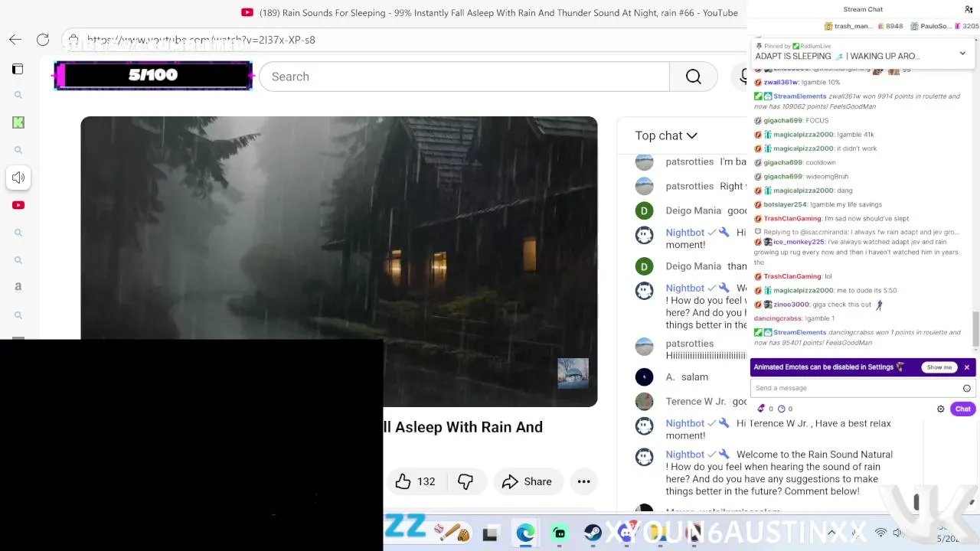Screen dimensions: 980x551
Task: Click the rain cabin video player
Action: (x=339, y=262)
